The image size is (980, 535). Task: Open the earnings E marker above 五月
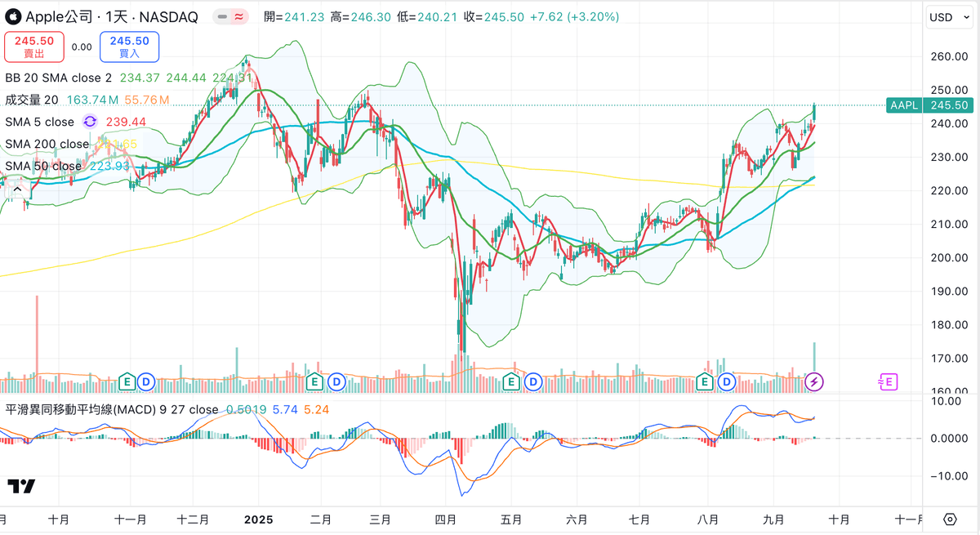513,381
